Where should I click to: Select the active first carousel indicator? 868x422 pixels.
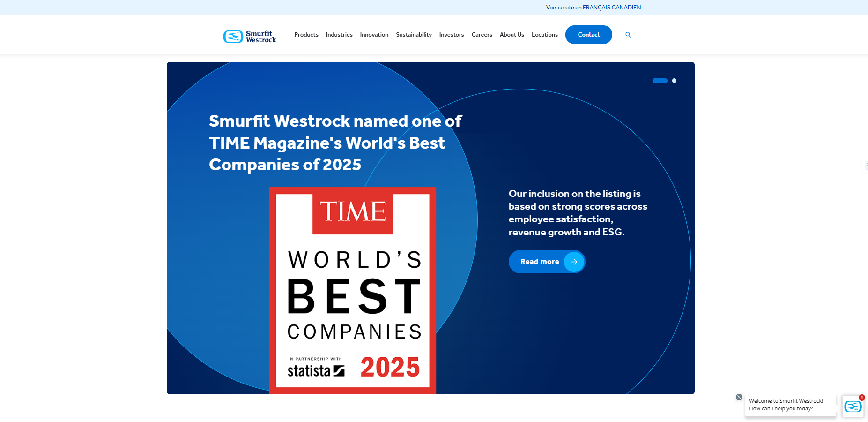point(660,81)
